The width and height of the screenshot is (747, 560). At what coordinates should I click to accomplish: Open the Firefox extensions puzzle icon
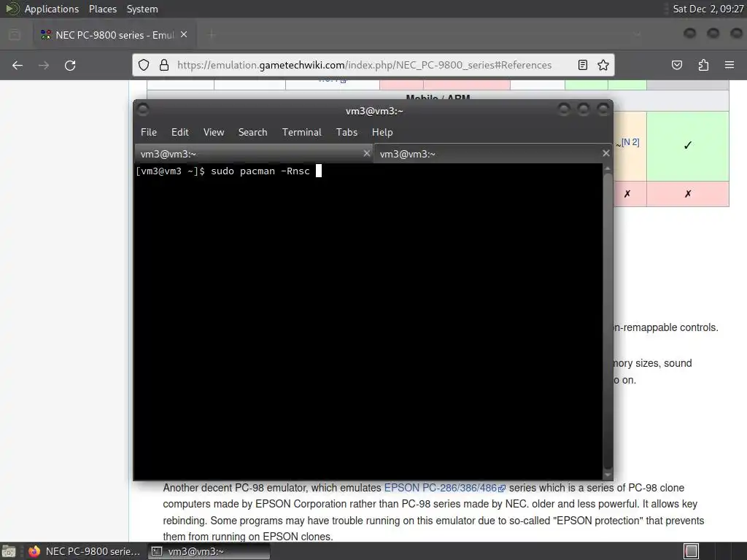(x=703, y=65)
